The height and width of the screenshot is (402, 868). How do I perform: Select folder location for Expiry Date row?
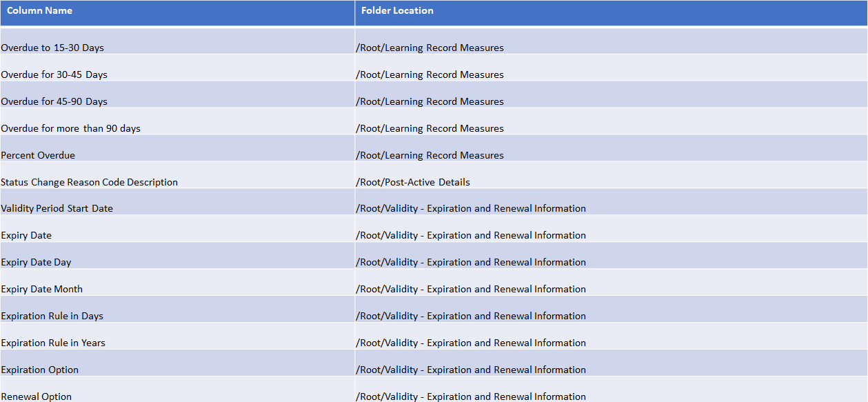(471, 235)
